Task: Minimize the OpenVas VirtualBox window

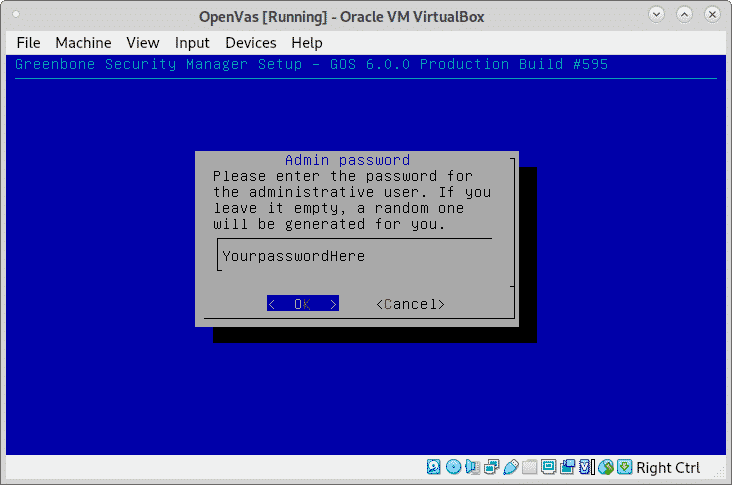Action: click(x=656, y=14)
